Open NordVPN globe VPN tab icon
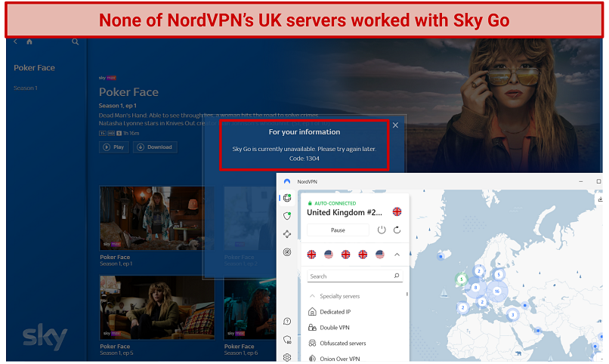The image size is (609, 364). pyautogui.click(x=287, y=198)
